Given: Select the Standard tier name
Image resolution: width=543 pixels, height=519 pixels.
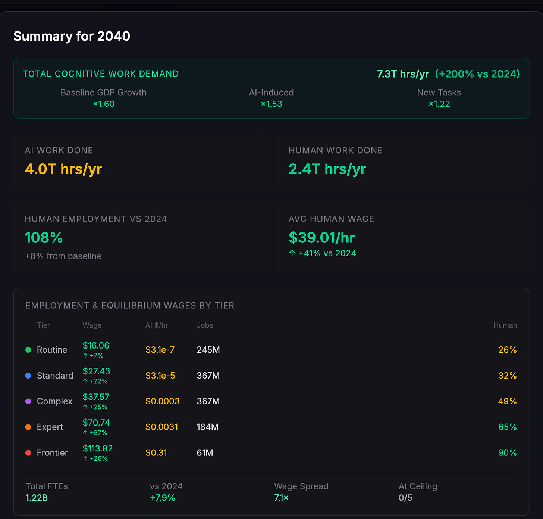Looking at the screenshot, I should click(55, 376).
